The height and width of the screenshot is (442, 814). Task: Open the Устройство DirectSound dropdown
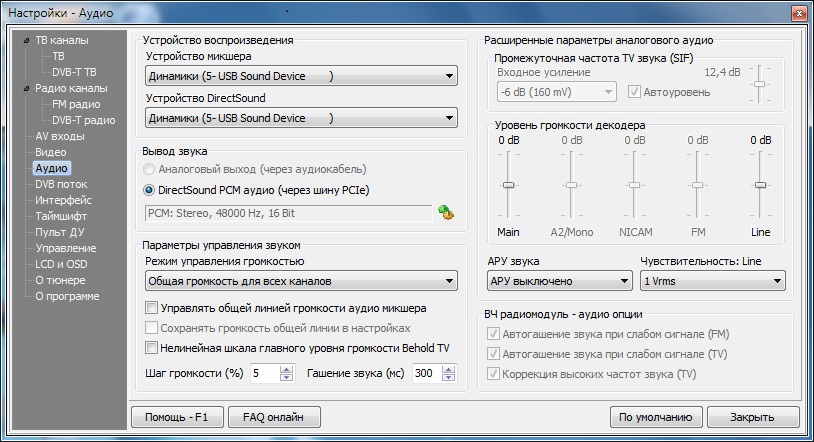[x=300, y=118]
